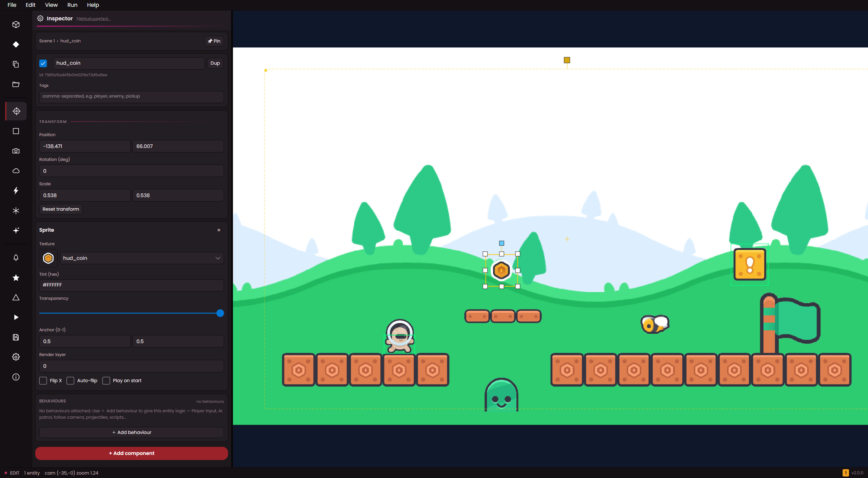Open the camera sidebar icon
The height and width of the screenshot is (478, 868).
click(16, 151)
